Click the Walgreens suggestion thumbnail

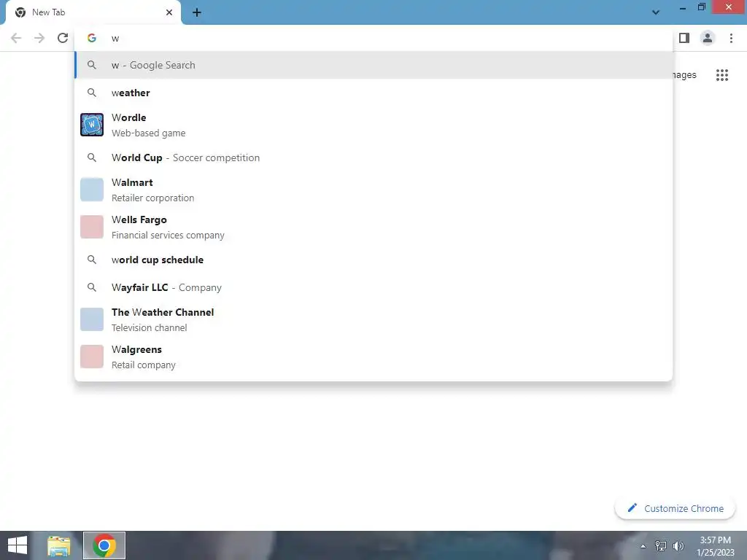(92, 357)
